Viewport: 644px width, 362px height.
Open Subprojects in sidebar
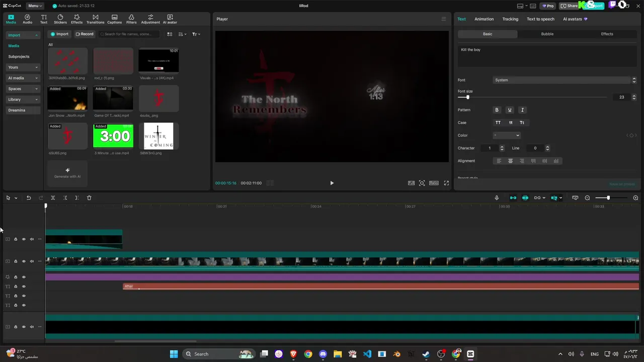[19, 57]
